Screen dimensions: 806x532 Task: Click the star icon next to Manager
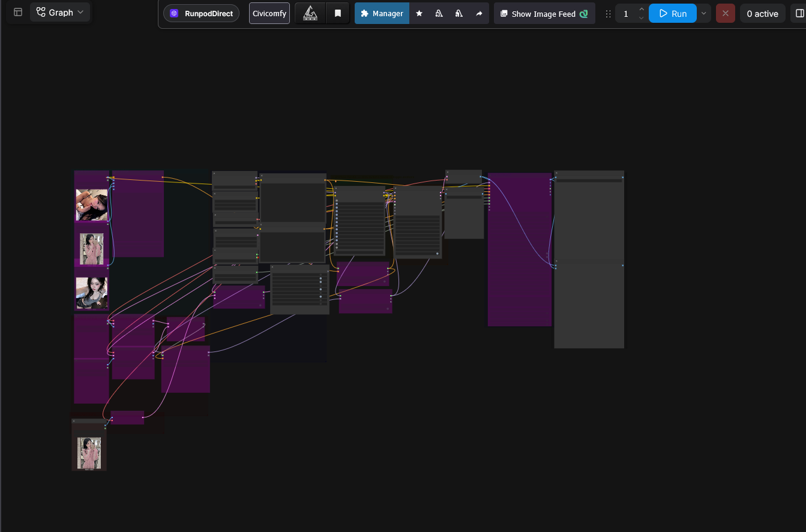[419, 13]
